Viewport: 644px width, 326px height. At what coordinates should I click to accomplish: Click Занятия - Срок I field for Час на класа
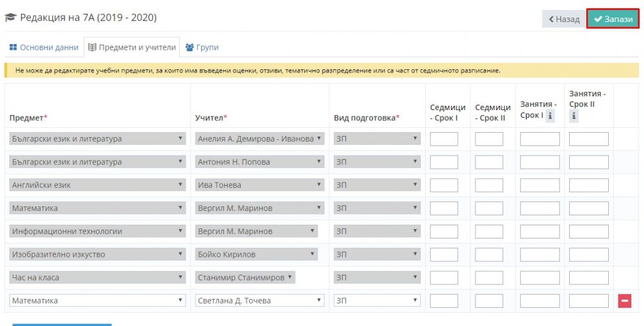pos(540,278)
